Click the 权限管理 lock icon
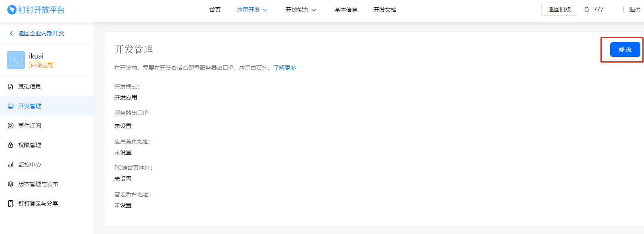The height and width of the screenshot is (234, 644). [x=11, y=145]
